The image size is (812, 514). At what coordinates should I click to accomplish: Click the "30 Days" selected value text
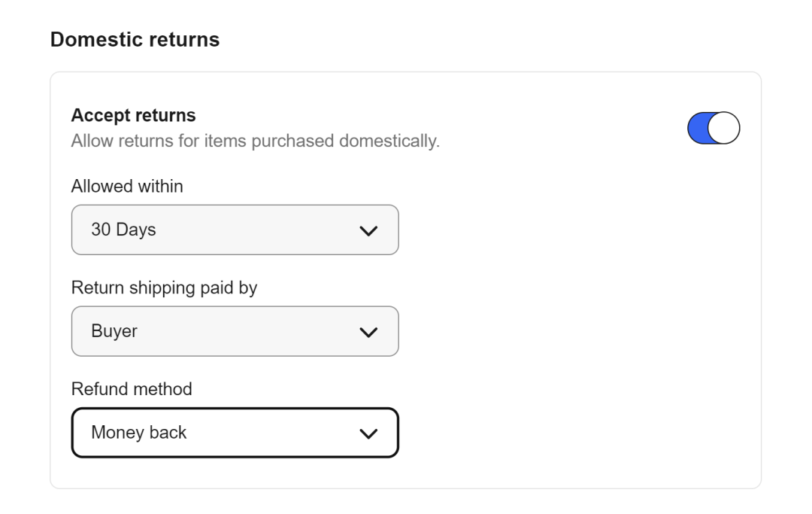pyautogui.click(x=123, y=230)
